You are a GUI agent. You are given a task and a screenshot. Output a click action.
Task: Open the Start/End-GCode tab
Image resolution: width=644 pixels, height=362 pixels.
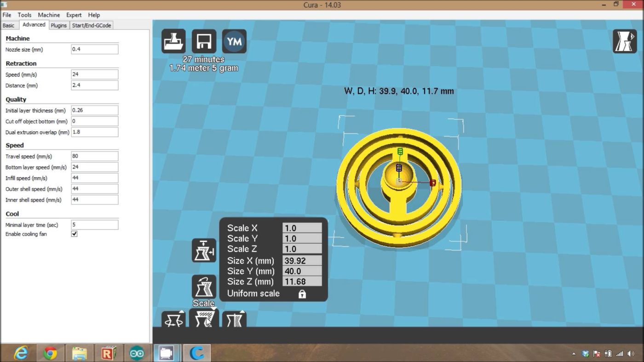pos(92,25)
